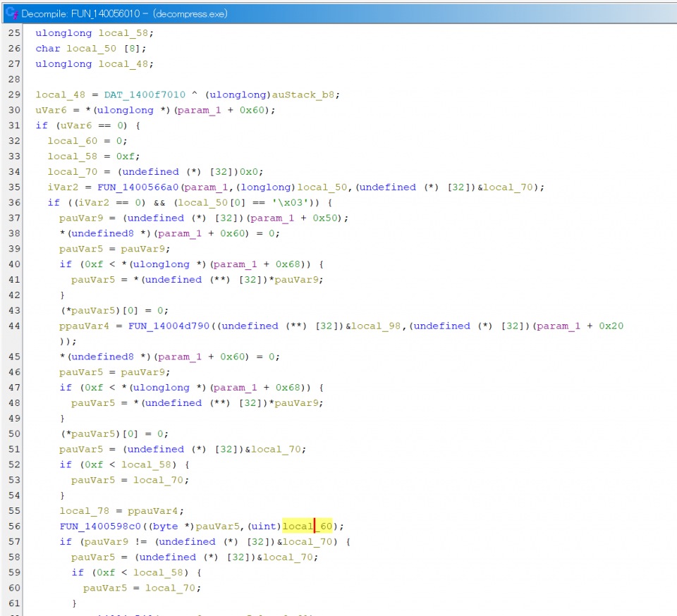The image size is (677, 616).
Task: Click uVar6 in the line 31 if condition
Action: click(76, 125)
